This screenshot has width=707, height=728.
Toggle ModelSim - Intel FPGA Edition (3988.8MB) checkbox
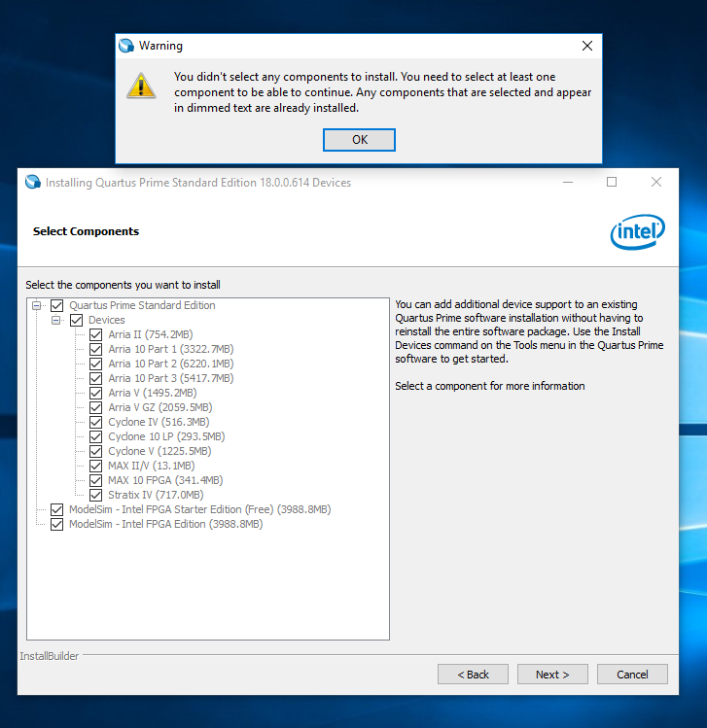click(56, 524)
